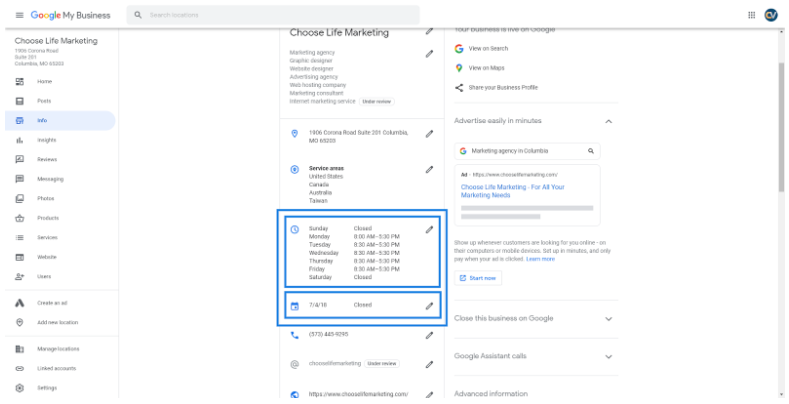Click ad headline Choose Life Marketing link
Image resolution: width=789 pixels, height=404 pixels.
[513, 191]
